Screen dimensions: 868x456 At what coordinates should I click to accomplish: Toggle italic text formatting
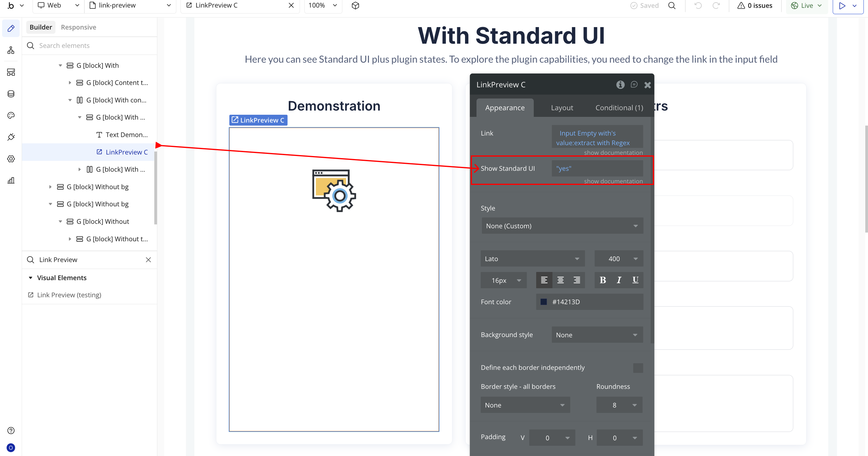click(619, 280)
